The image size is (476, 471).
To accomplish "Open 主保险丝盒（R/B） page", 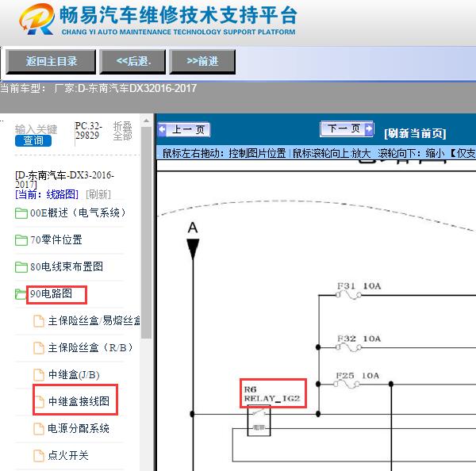I will [90, 347].
